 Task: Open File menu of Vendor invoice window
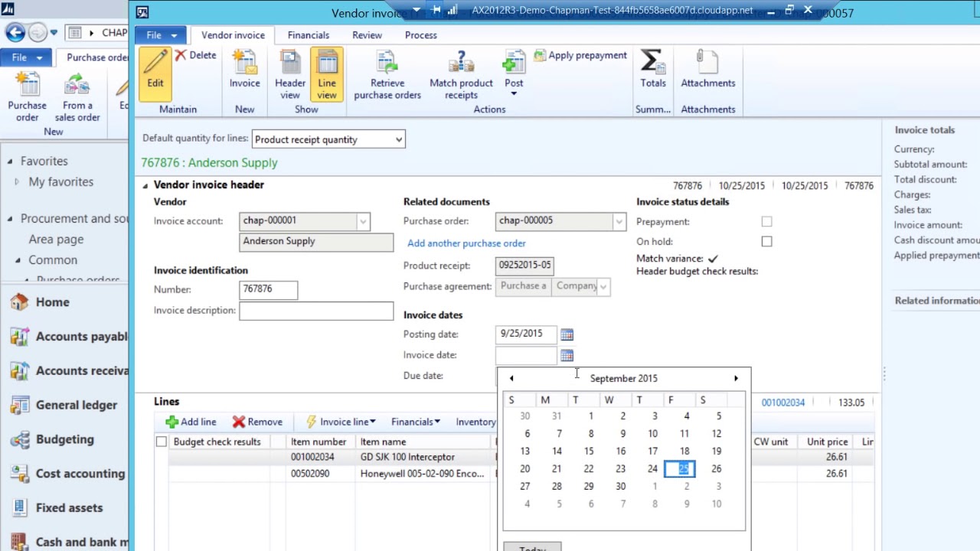coord(160,35)
